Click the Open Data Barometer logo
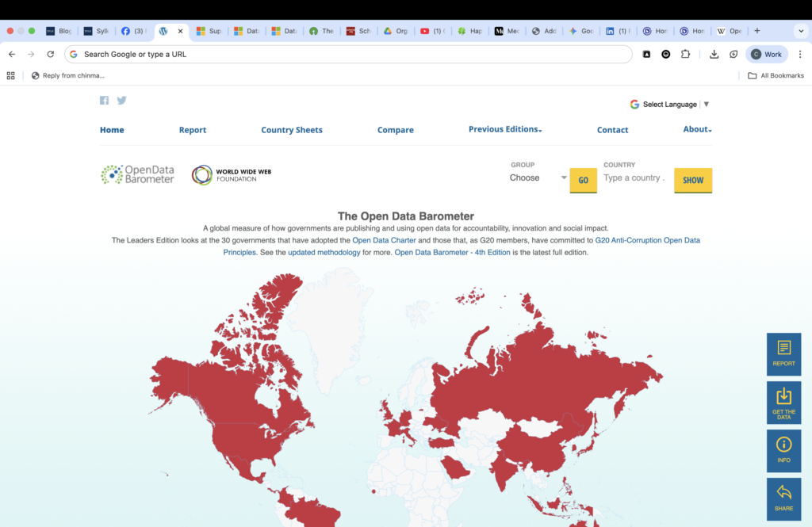812x527 pixels. coord(138,175)
